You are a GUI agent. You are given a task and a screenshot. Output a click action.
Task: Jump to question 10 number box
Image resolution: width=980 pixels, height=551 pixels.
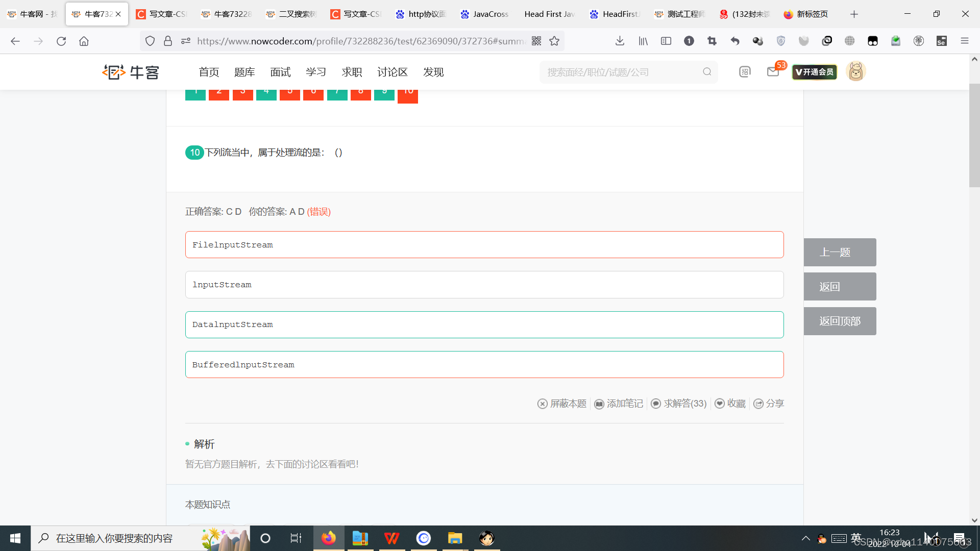pyautogui.click(x=408, y=95)
